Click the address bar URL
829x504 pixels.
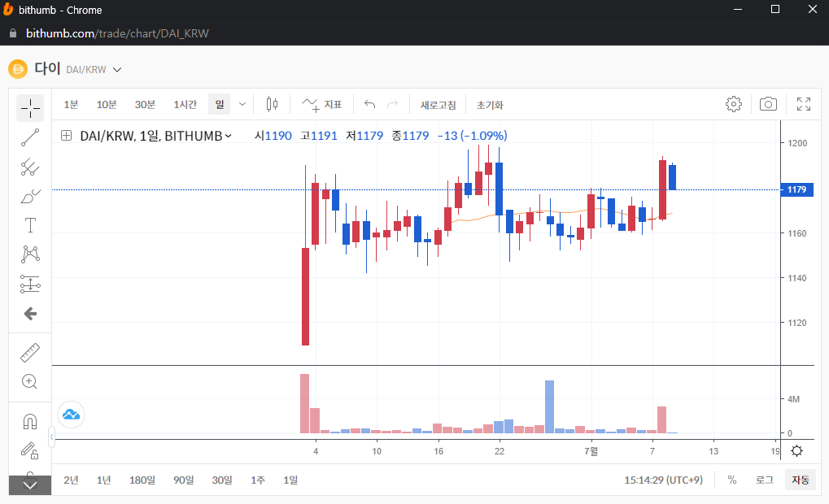tap(117, 33)
